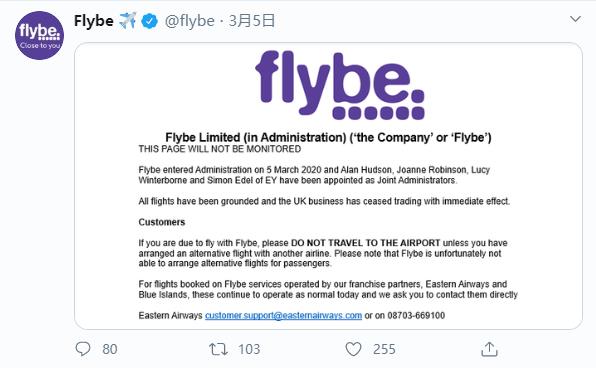Click the blue verified badge
This screenshot has height=368, width=596.
coord(149,21)
